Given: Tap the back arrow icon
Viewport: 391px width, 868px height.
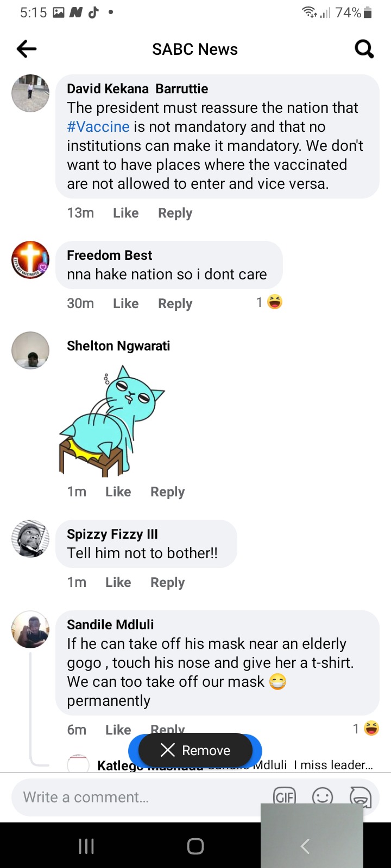Looking at the screenshot, I should tap(27, 49).
